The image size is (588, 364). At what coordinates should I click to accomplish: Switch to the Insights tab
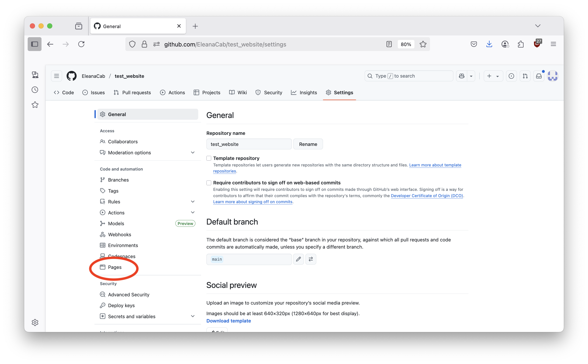[304, 93]
